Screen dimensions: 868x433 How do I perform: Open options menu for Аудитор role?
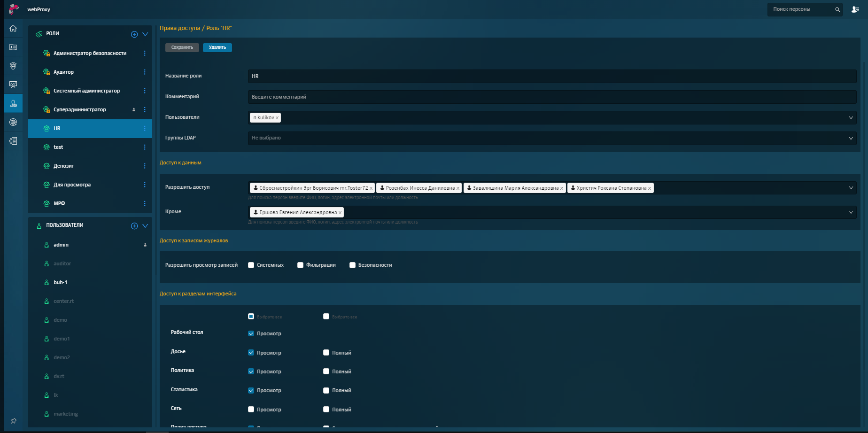click(x=145, y=72)
